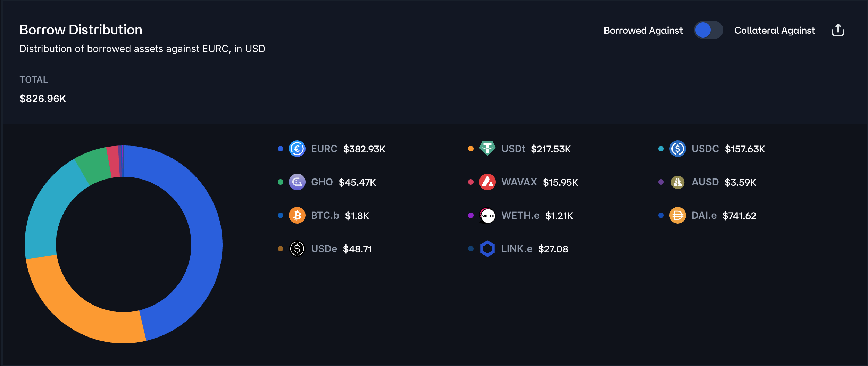Click the AUSD token icon
The height and width of the screenshot is (366, 868).
click(x=677, y=182)
